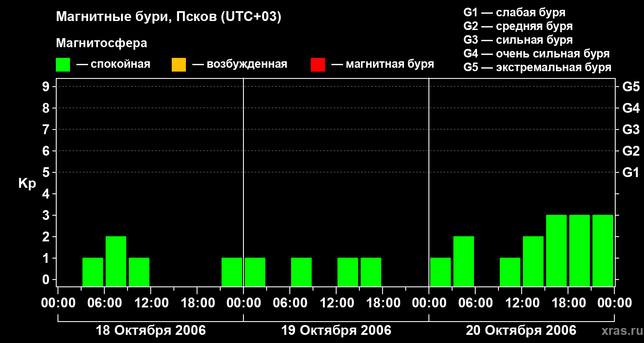Screen dimensions: 644x343
Task: Click the '00:00' label starting 18 October
Action: [58, 303]
